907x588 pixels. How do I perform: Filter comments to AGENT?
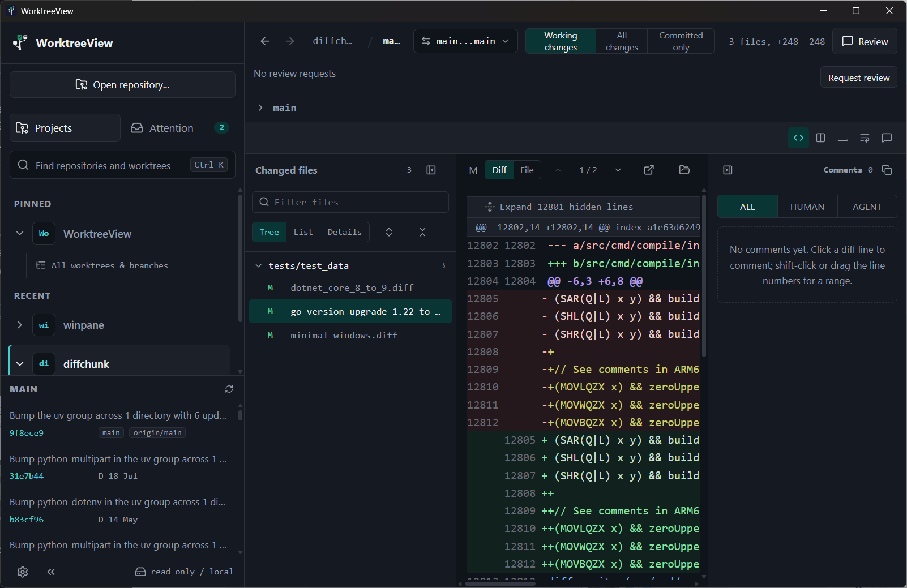[x=867, y=207]
